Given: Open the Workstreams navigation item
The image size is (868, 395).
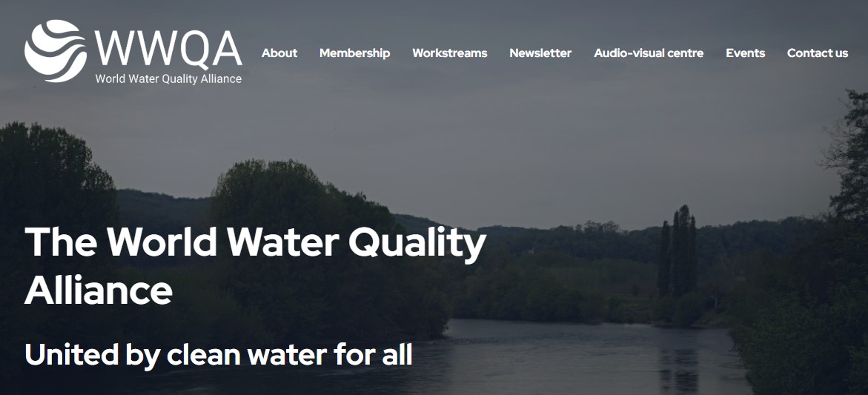Looking at the screenshot, I should (x=449, y=53).
